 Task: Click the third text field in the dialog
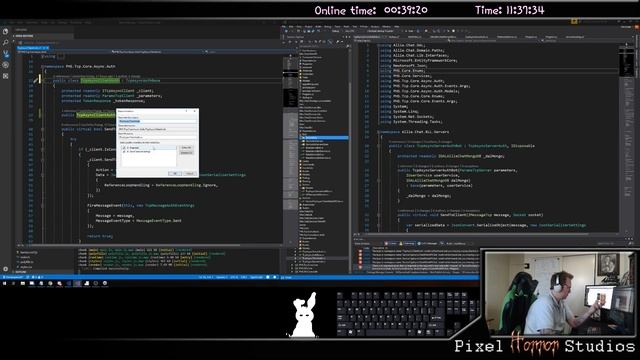point(157,137)
